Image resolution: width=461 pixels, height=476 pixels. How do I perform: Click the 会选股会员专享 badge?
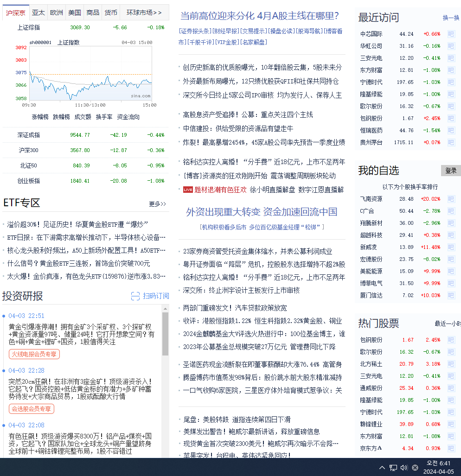[x=32, y=409]
